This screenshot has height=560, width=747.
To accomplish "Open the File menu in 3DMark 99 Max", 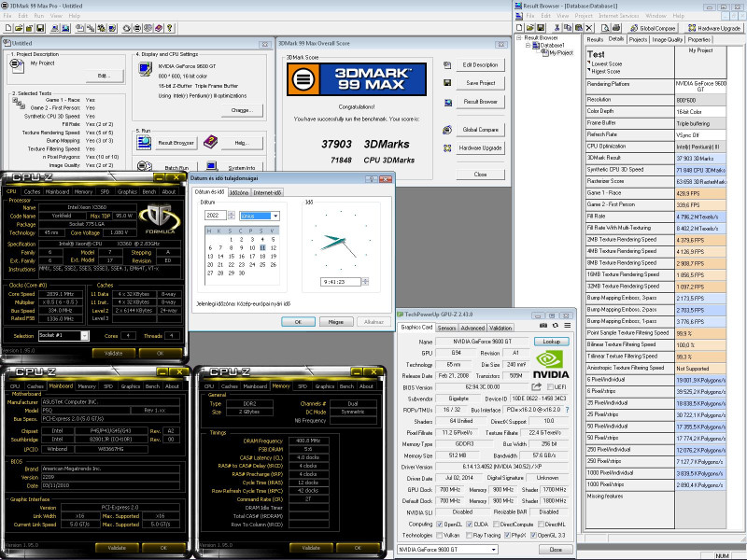I will [7, 16].
